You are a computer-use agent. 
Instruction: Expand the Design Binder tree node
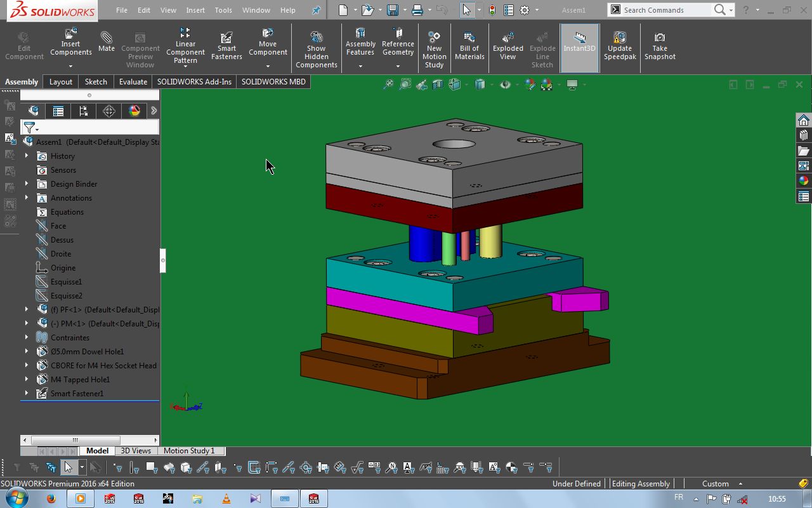pos(27,184)
